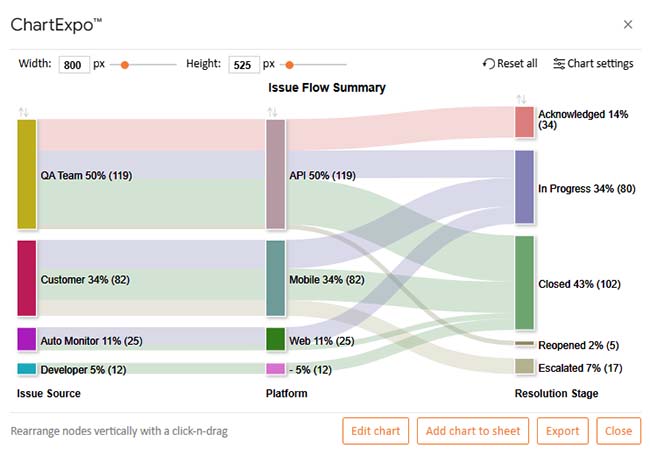Click the Close button at bottom
The height and width of the screenshot is (468, 650).
[x=618, y=431]
